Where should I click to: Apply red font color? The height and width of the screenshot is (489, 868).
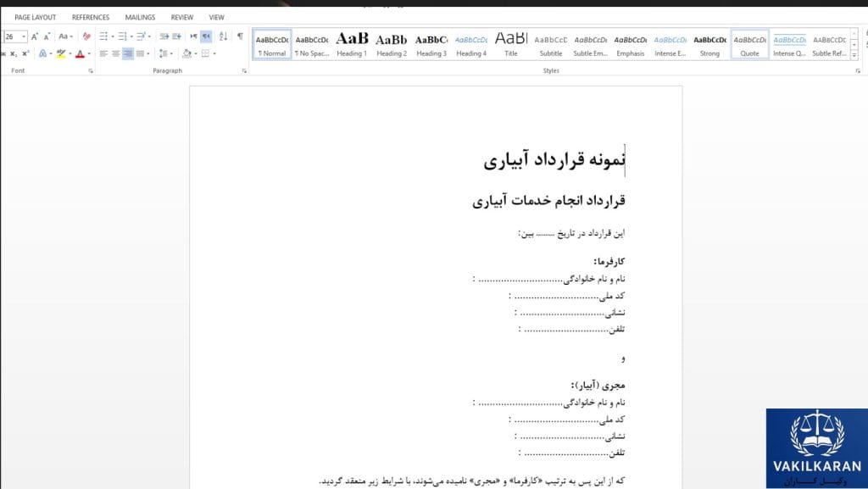81,53
